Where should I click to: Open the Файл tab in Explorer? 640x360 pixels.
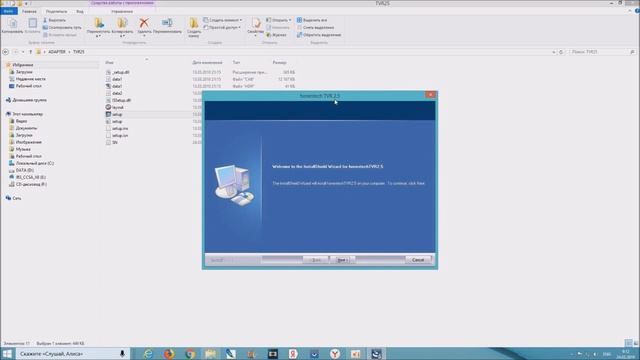8,11
